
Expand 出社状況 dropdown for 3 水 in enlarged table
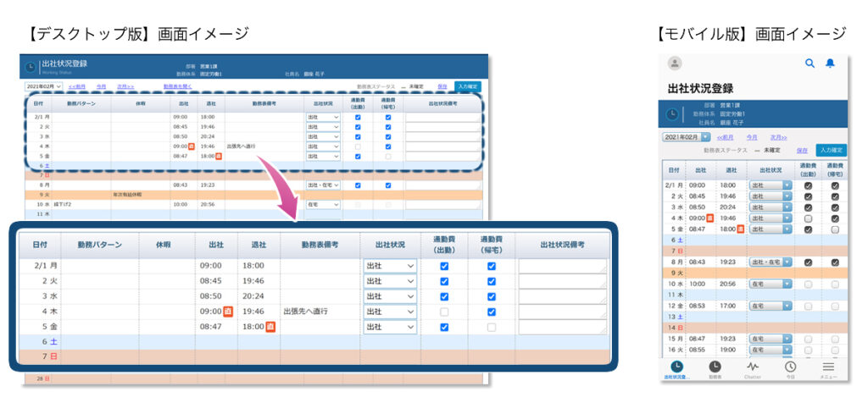click(390, 296)
